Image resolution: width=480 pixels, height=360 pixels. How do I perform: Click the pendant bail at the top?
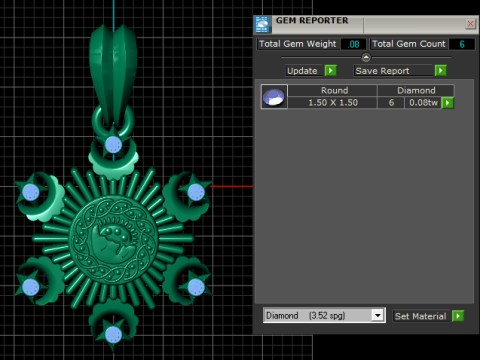point(113,75)
